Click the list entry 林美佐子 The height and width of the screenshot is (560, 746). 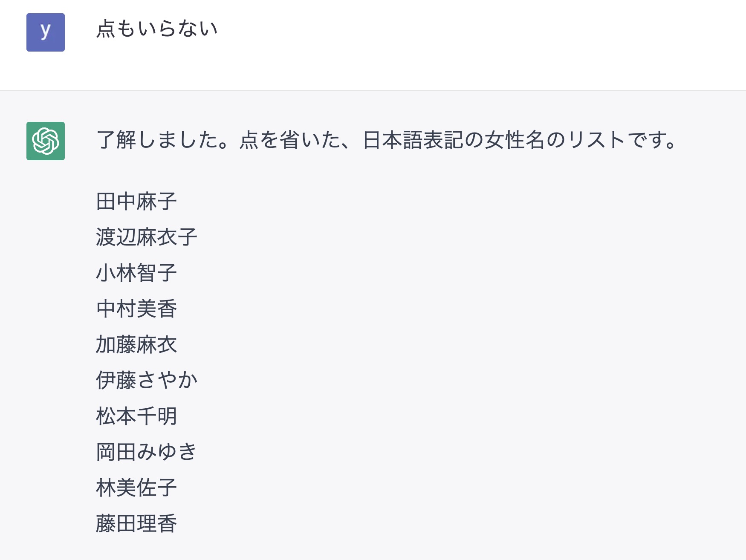(136, 488)
